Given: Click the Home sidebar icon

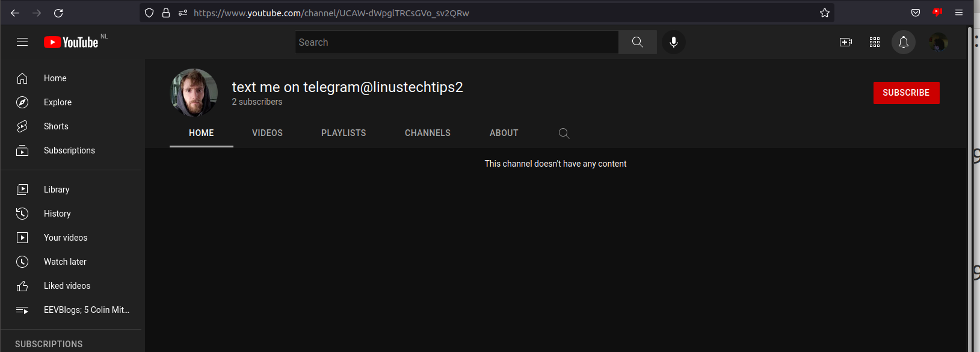Looking at the screenshot, I should coord(22,78).
